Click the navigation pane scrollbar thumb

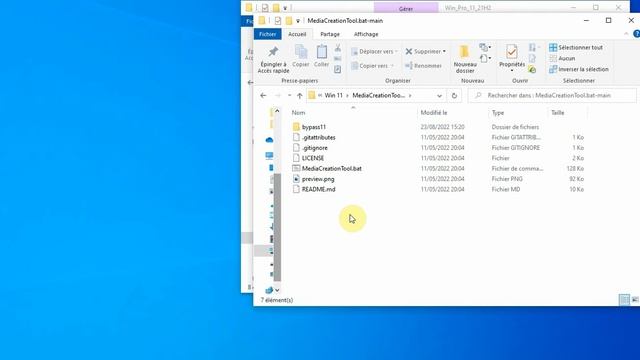(277, 227)
